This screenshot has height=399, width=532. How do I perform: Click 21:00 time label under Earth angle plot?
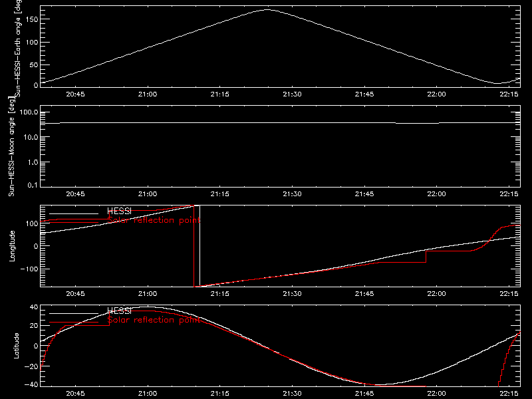click(x=148, y=94)
